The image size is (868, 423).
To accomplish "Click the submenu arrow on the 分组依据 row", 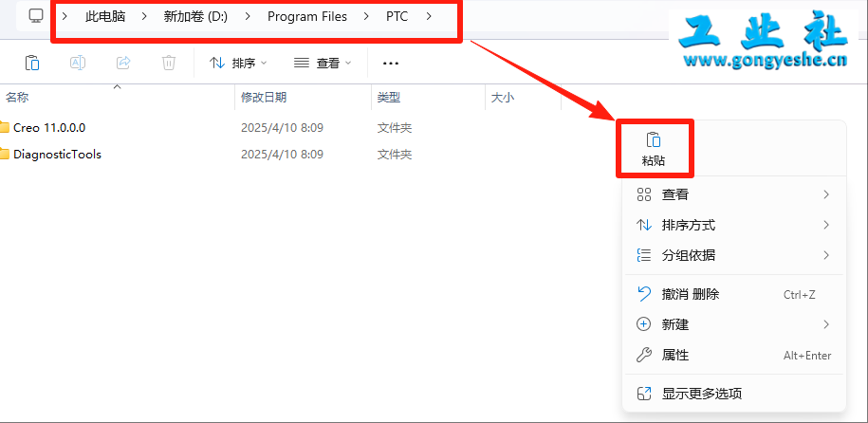I will point(826,255).
